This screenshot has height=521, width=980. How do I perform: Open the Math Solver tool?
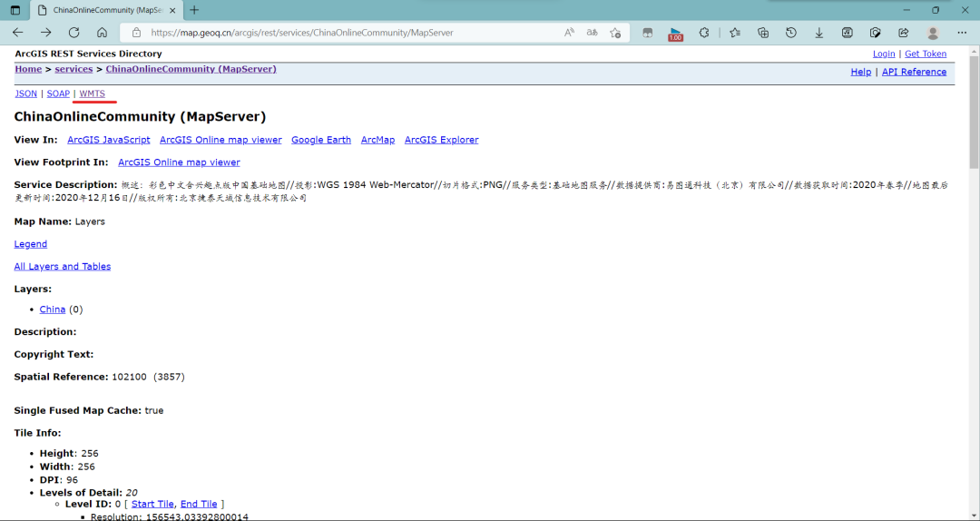[847, 33]
